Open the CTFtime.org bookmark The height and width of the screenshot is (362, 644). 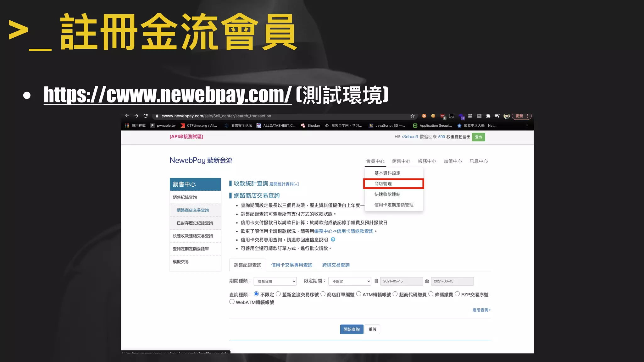click(199, 125)
